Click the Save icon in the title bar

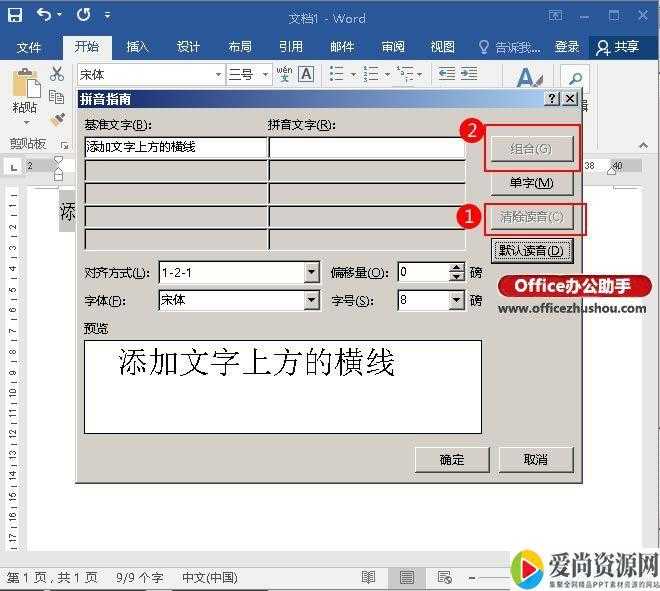click(15, 16)
